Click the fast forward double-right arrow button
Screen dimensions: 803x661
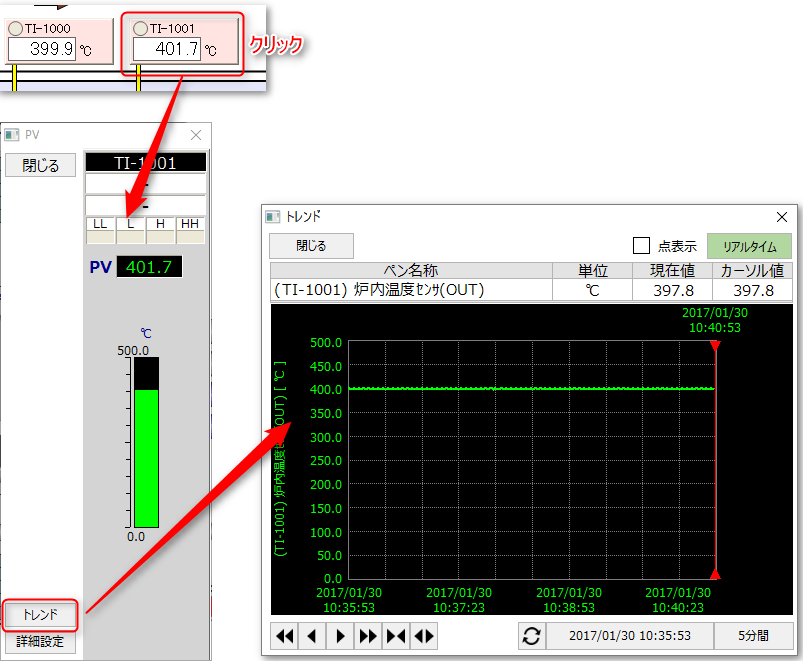368,636
